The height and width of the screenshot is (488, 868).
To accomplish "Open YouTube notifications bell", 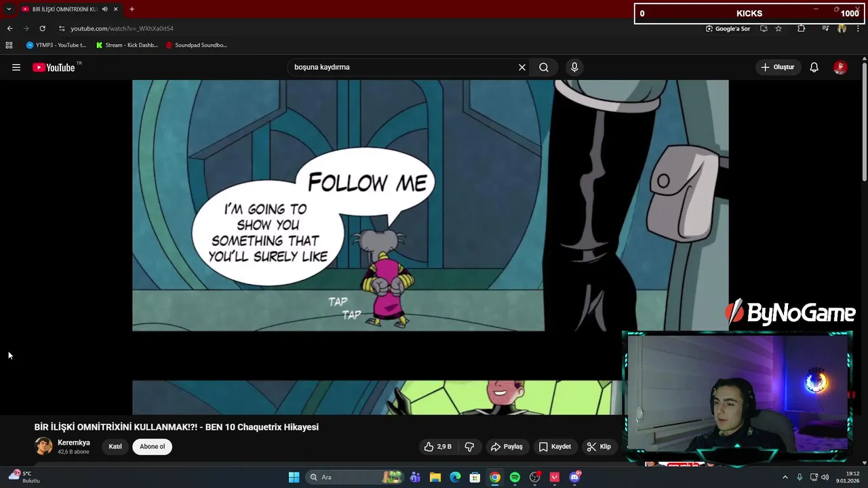I will (814, 67).
